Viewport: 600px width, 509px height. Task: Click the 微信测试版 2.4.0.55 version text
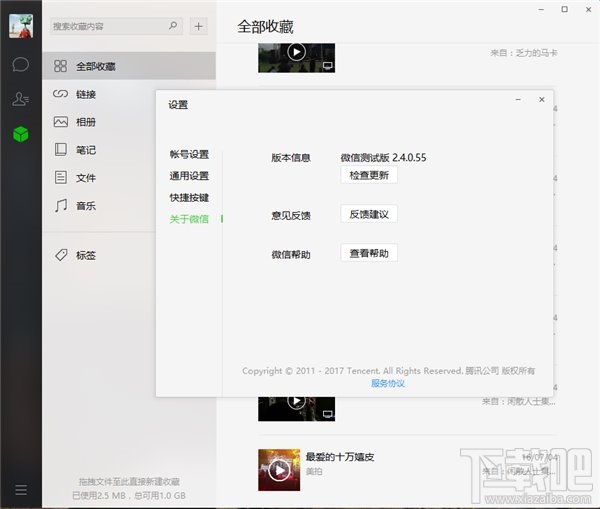click(383, 158)
